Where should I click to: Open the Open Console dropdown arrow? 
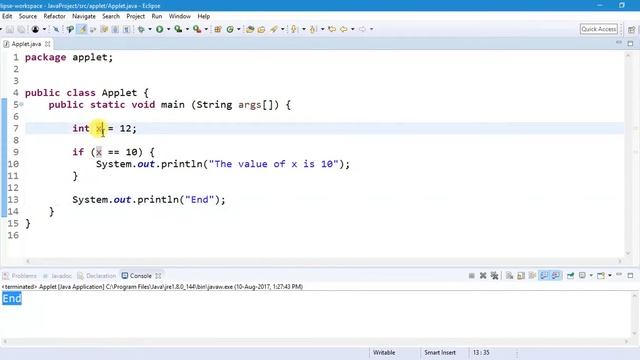610,276
